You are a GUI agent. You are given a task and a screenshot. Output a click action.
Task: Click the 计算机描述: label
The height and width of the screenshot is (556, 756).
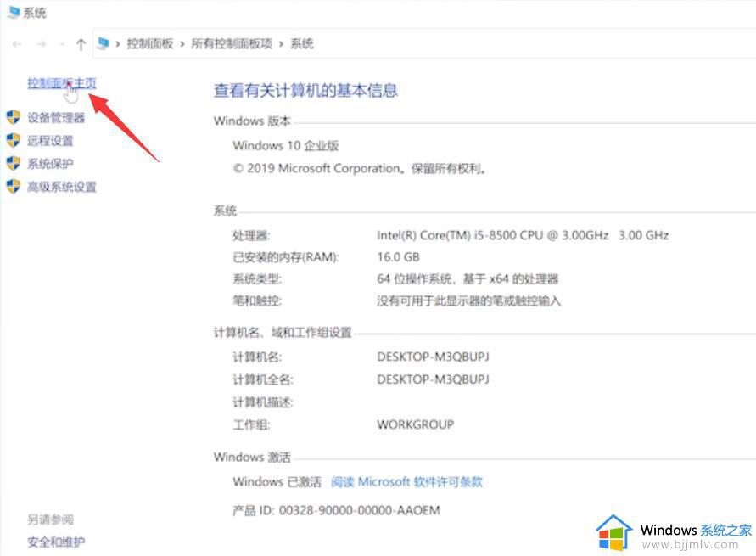pos(263,402)
